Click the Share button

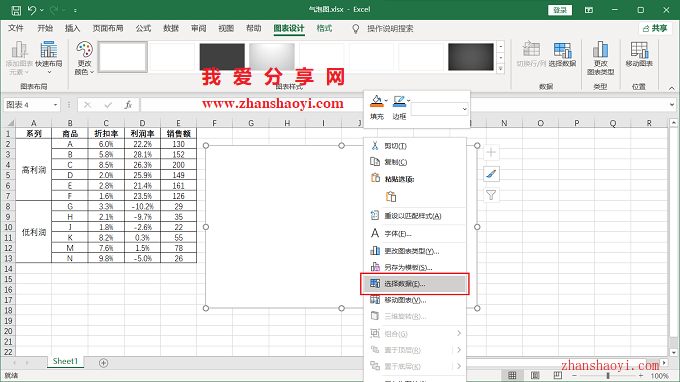(655, 29)
